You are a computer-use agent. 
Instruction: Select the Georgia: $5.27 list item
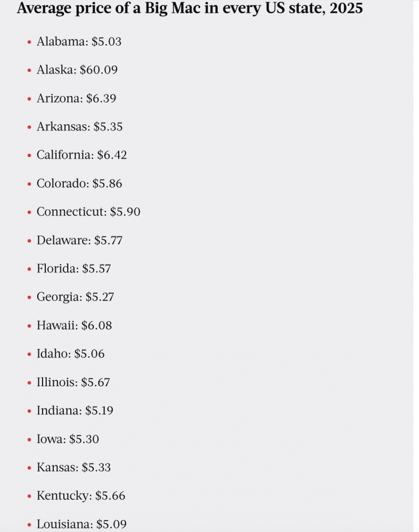coord(75,297)
